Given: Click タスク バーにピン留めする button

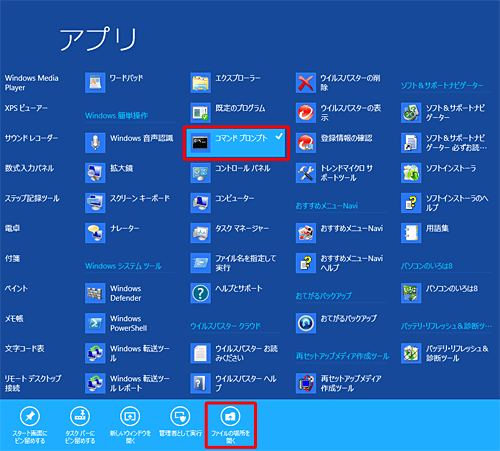Looking at the screenshot, I should 80,426.
